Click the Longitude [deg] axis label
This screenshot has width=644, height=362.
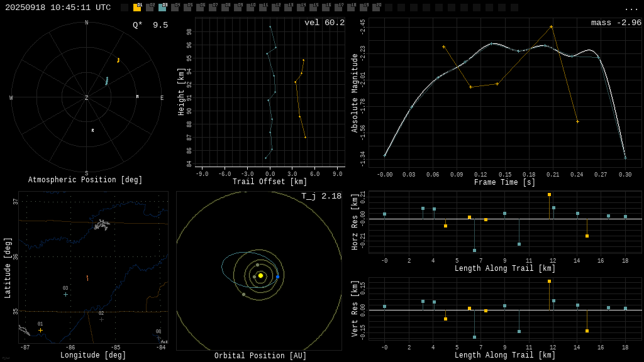93,355
